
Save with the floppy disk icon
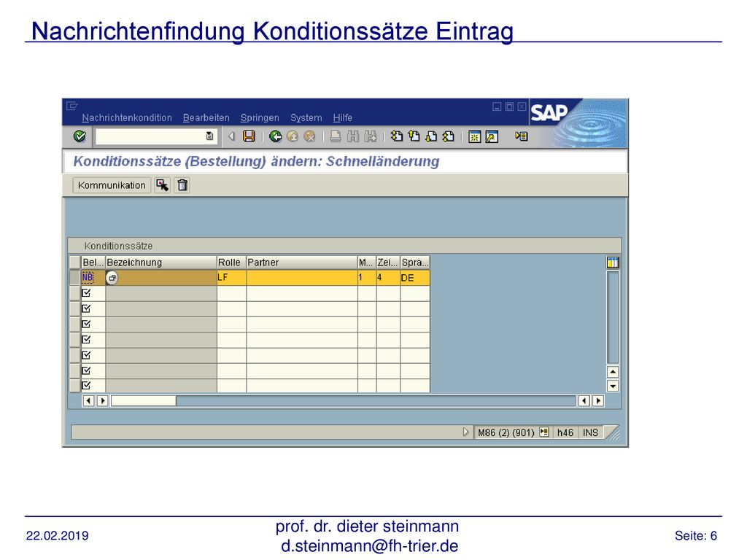249,136
